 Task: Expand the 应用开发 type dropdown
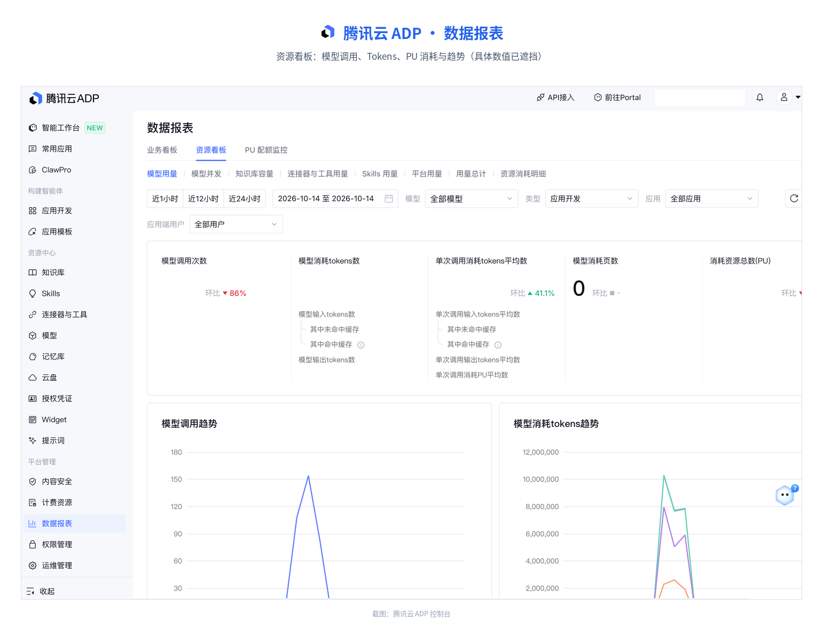pos(592,199)
